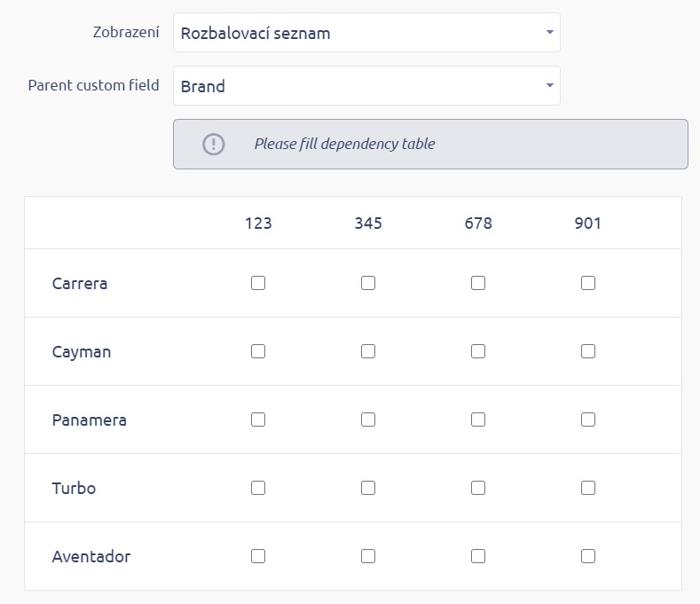
Task: Tick Cayman checkbox under column 901
Action: tap(588, 351)
